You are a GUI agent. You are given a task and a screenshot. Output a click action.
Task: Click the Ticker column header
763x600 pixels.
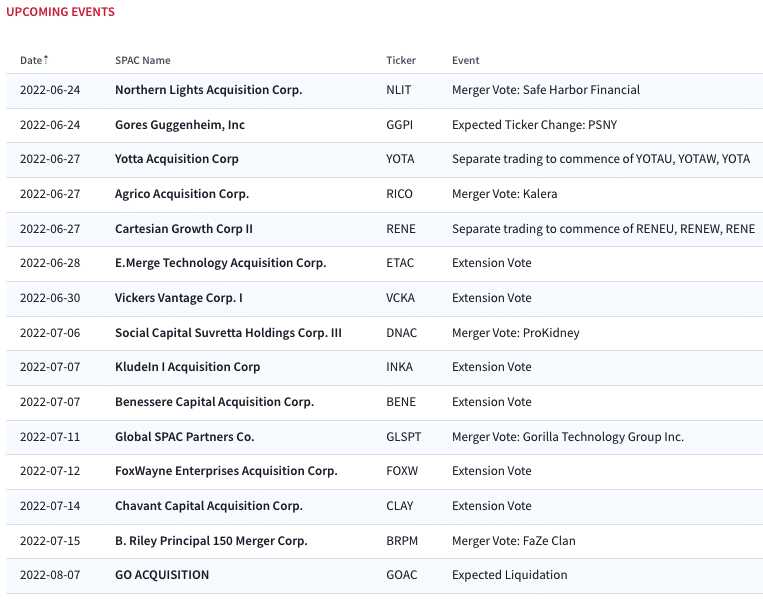coord(400,60)
